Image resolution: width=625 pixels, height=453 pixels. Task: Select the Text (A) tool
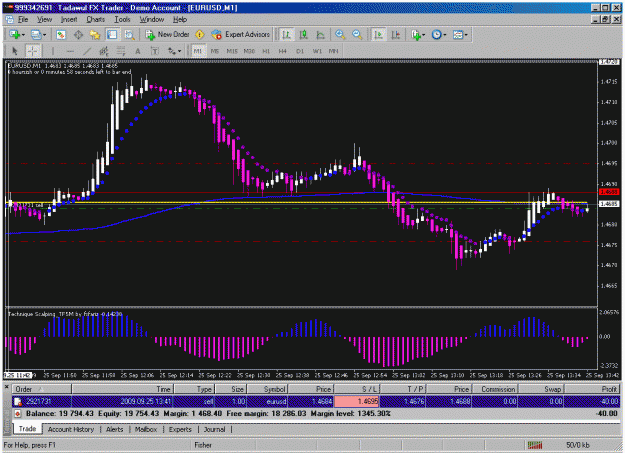(138, 51)
